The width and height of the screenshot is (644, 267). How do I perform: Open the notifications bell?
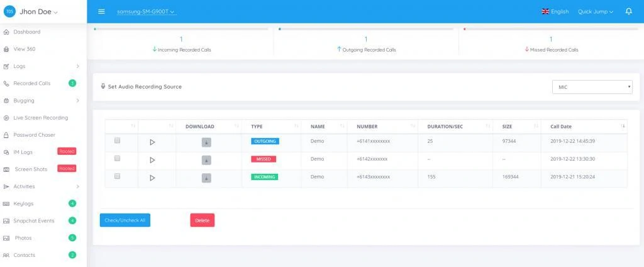(x=628, y=11)
